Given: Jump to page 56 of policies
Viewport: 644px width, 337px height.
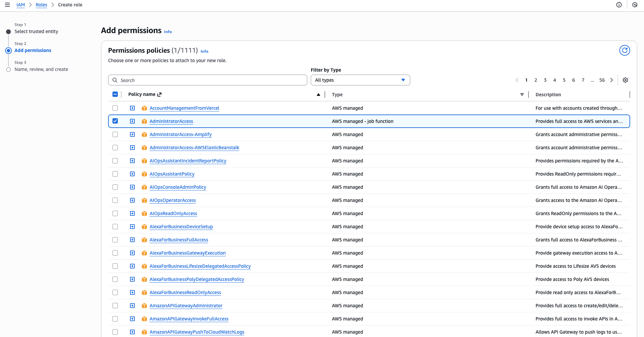Looking at the screenshot, I should [602, 80].
